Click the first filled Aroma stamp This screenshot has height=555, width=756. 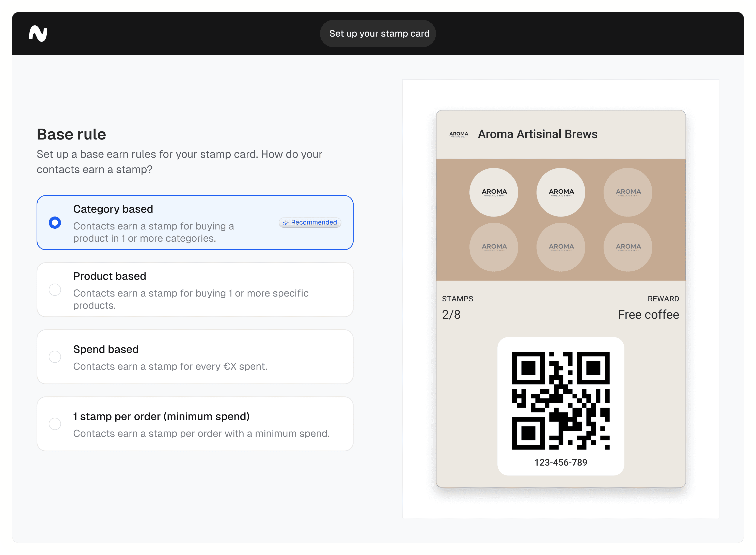[494, 192]
